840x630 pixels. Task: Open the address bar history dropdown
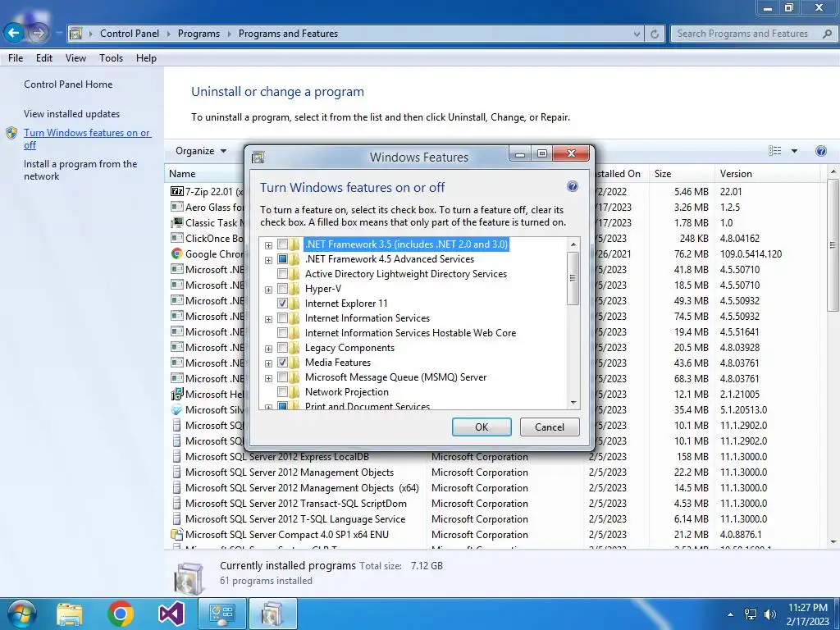coord(637,34)
